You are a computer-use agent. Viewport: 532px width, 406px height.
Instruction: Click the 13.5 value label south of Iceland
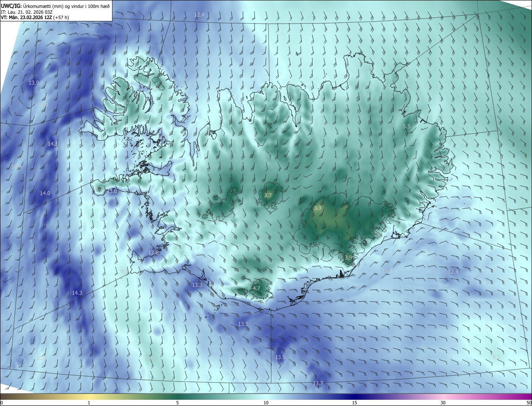[243, 324]
